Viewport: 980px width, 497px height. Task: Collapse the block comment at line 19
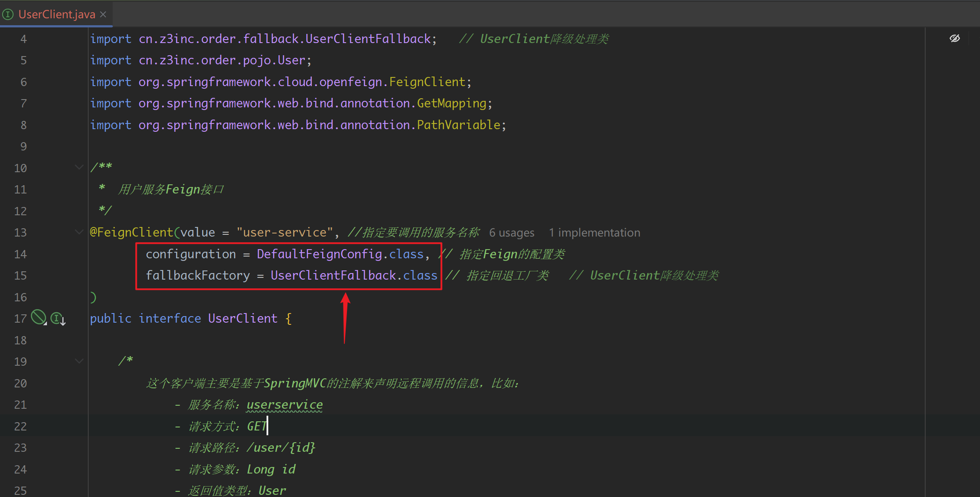79,361
